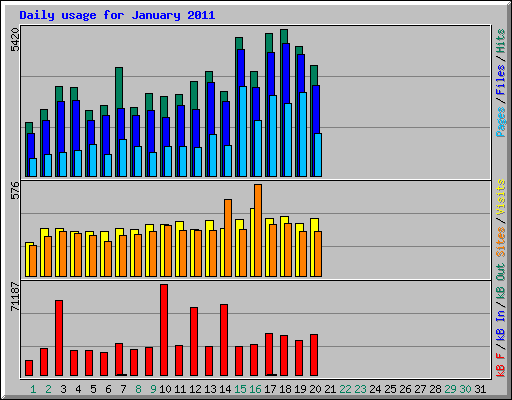
Task: Click day 31 on the x-axis
Action: (x=480, y=389)
